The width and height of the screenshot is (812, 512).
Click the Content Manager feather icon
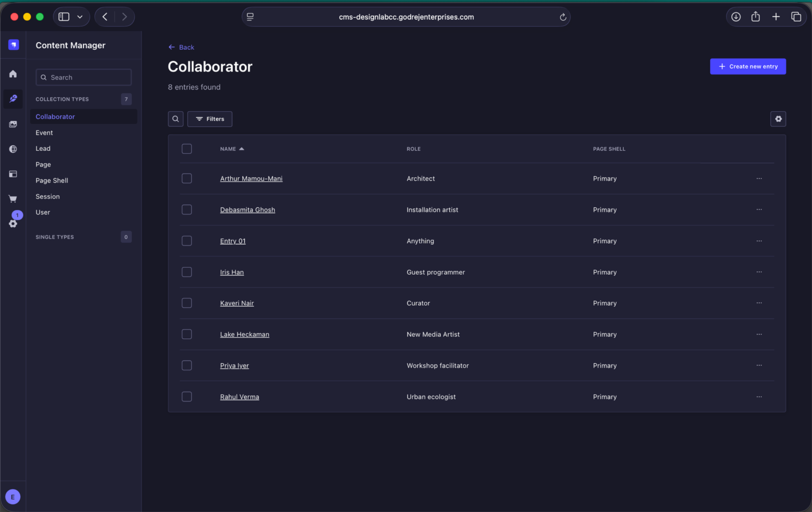point(13,99)
